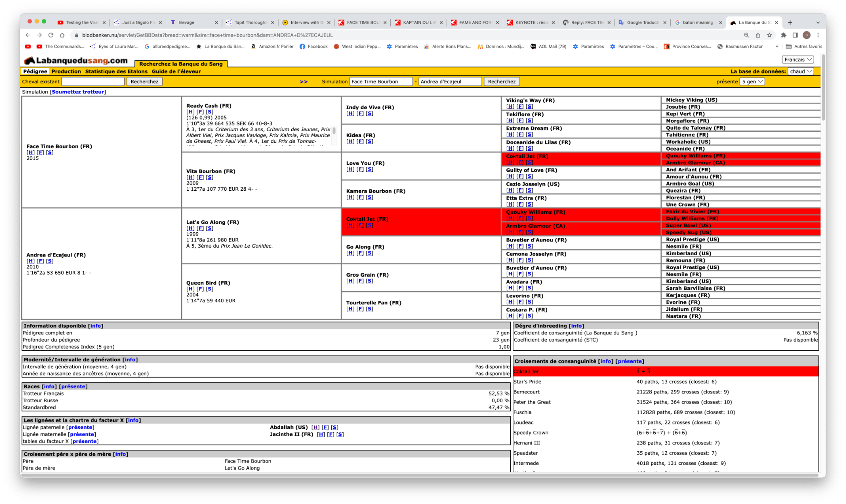Open the extensions puzzle icon
The height and width of the screenshot is (504, 846).
[x=783, y=35]
